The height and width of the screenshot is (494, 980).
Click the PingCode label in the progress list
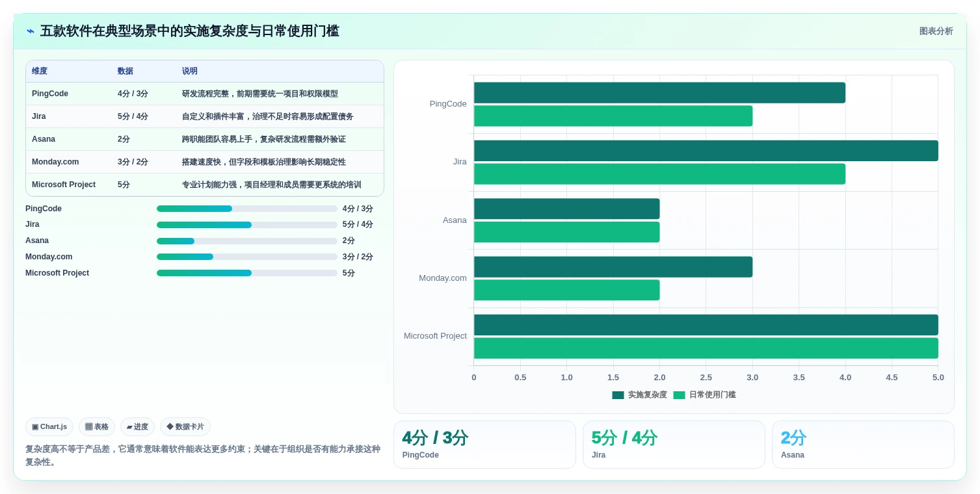coord(44,209)
